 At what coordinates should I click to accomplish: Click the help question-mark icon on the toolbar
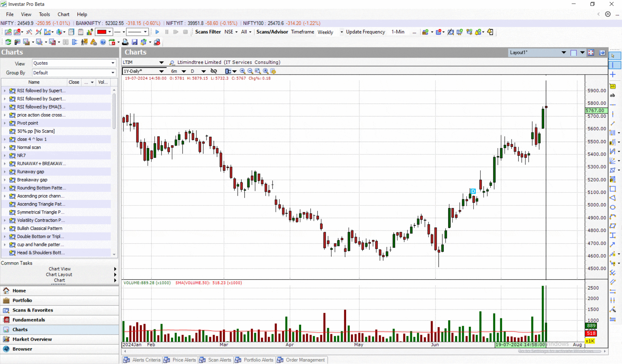point(103,42)
